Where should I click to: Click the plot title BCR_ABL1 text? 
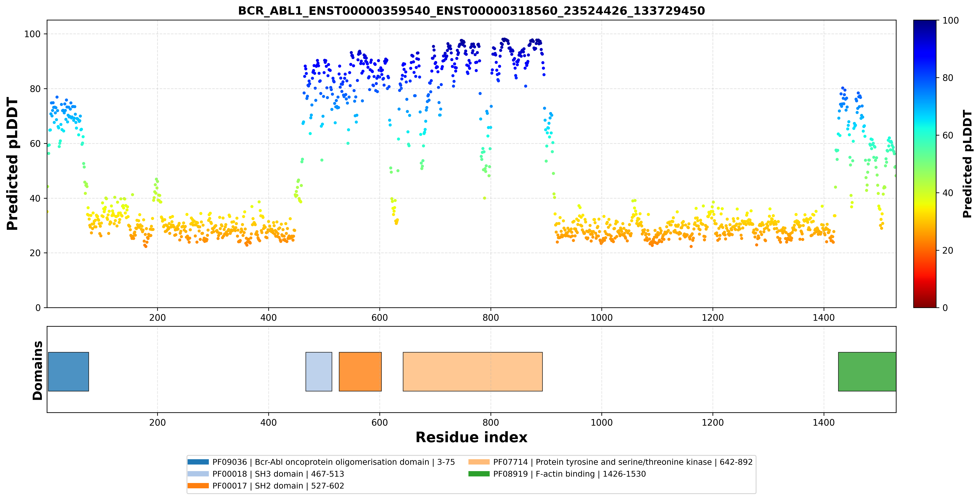click(471, 11)
